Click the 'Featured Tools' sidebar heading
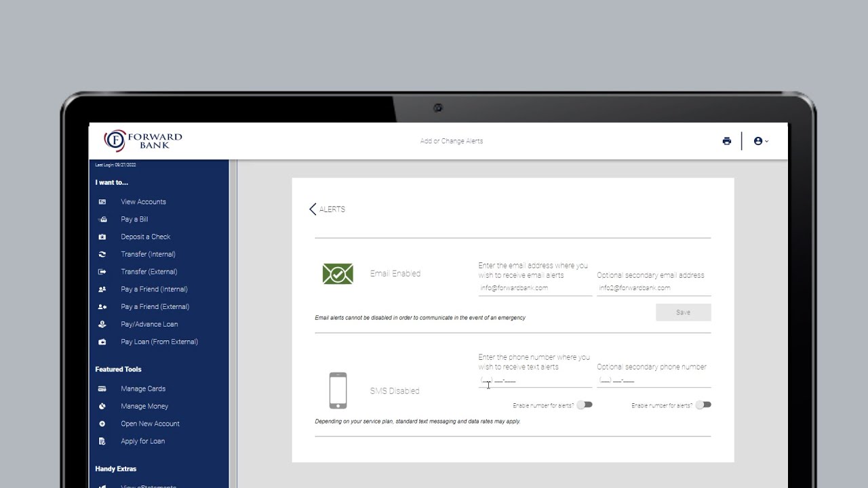This screenshot has width=868, height=488. point(119,369)
